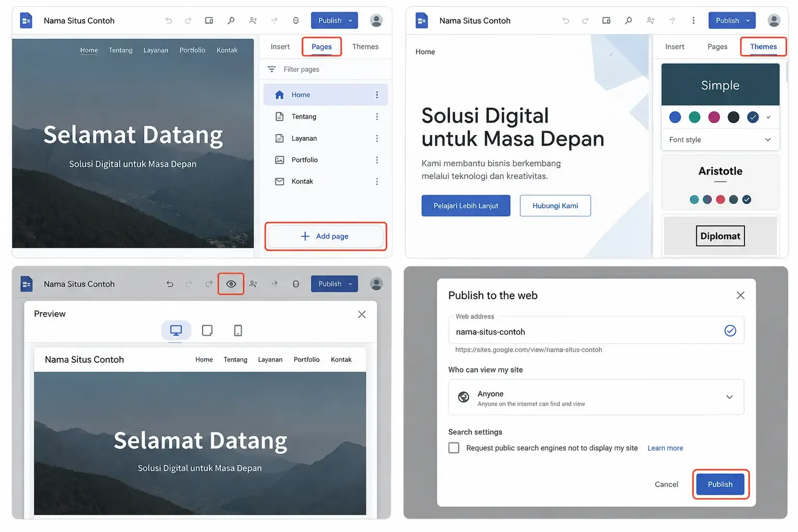Open the Font style dropdown
This screenshot has height=532, width=798.
click(720, 140)
